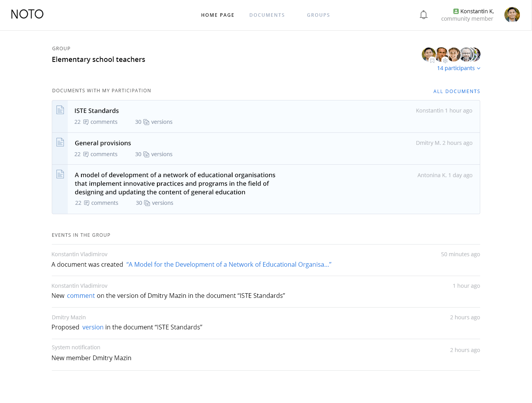The height and width of the screenshot is (403, 532).
Task: Open the All Documents link
Action: pyautogui.click(x=457, y=92)
